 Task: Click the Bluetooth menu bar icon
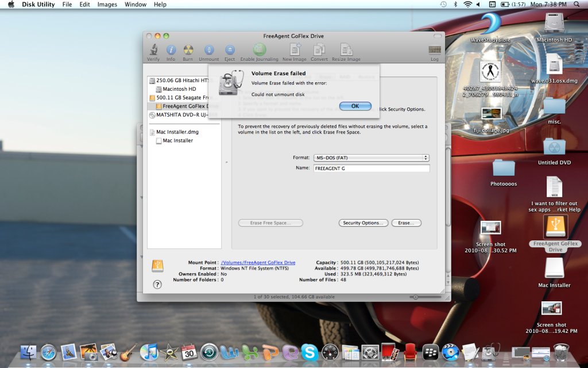pos(455,5)
